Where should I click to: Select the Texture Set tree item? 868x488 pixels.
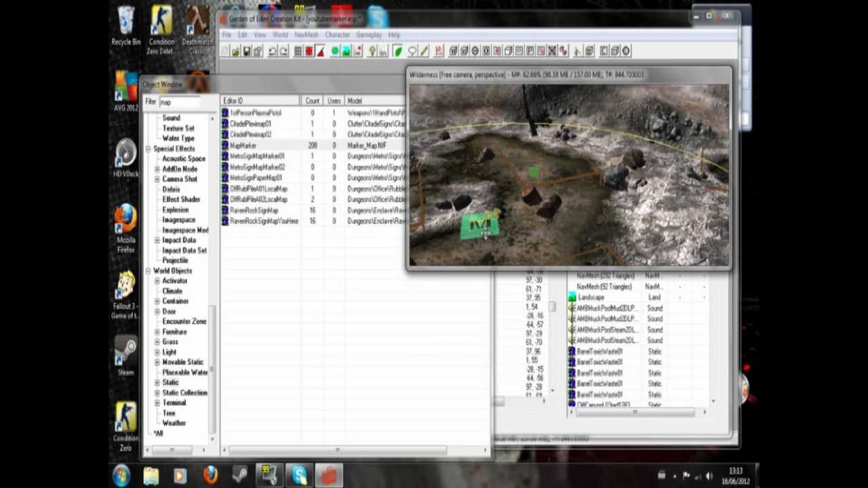[x=178, y=128]
